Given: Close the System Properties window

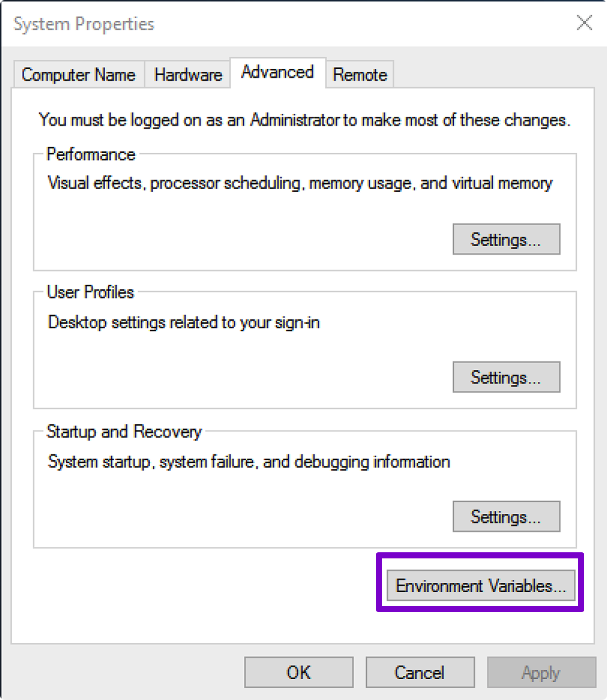Looking at the screenshot, I should [x=584, y=23].
